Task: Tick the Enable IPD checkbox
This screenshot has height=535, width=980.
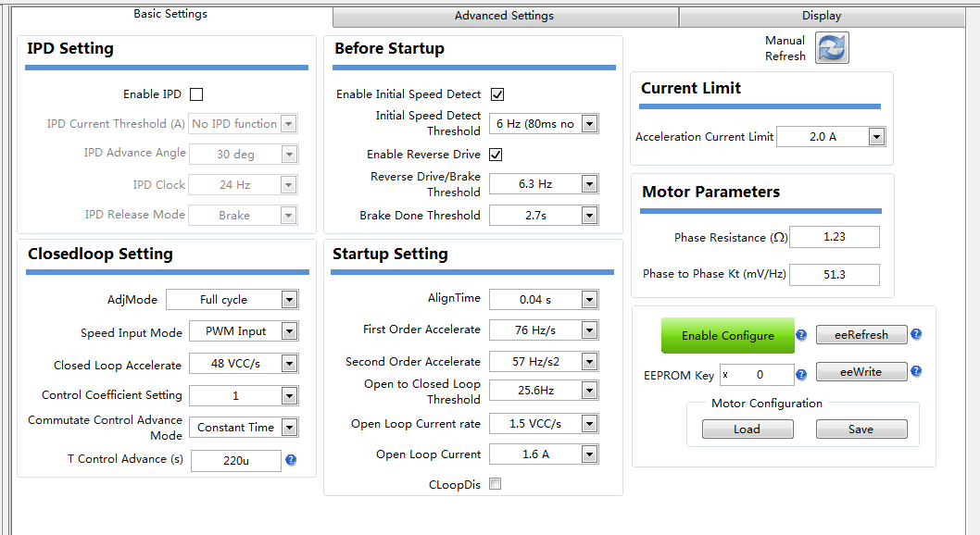Action: (196, 94)
